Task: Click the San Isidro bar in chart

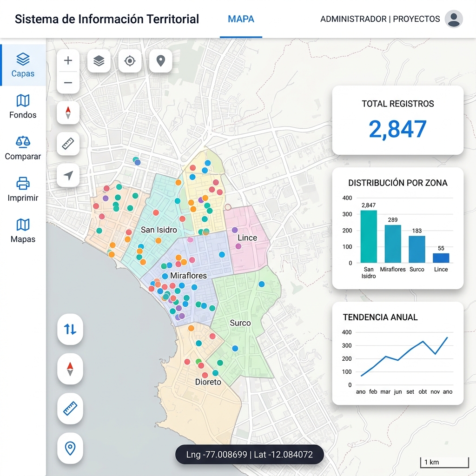Action: (369, 237)
